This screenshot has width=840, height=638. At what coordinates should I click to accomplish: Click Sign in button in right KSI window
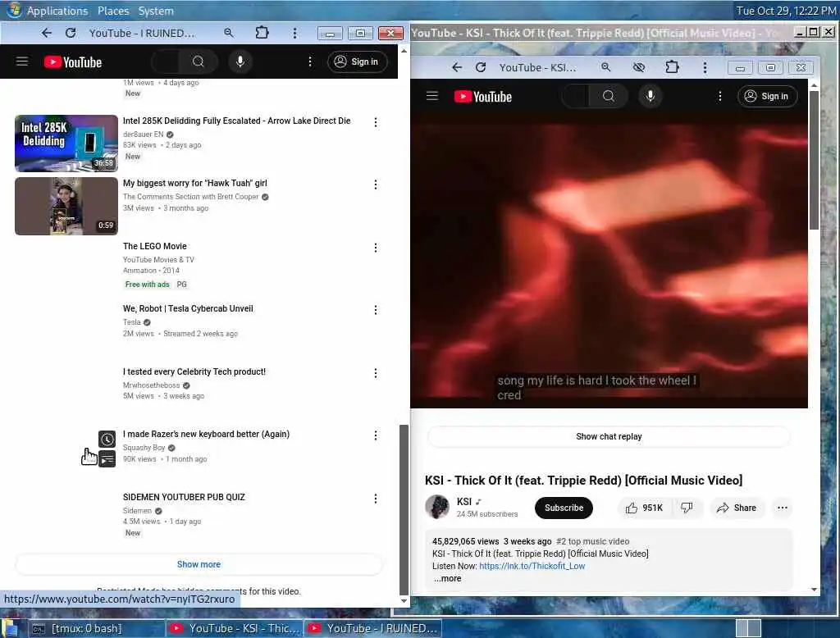[x=767, y=96]
